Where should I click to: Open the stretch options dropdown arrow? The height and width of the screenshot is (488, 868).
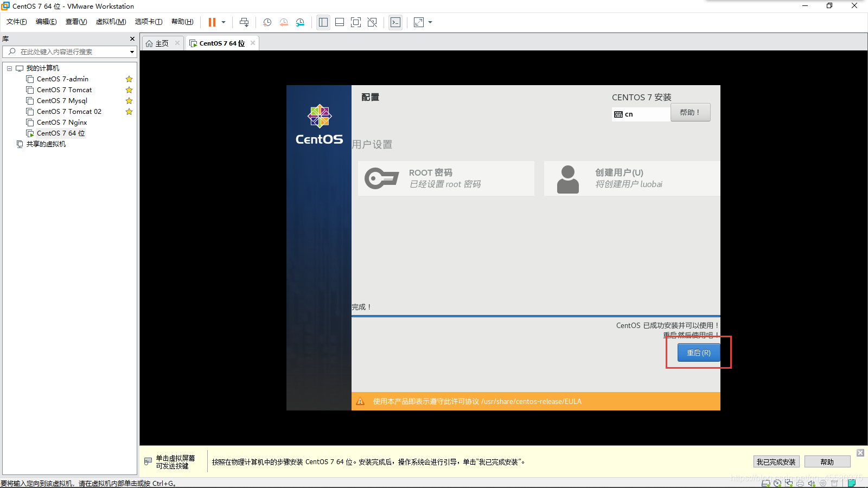(430, 22)
